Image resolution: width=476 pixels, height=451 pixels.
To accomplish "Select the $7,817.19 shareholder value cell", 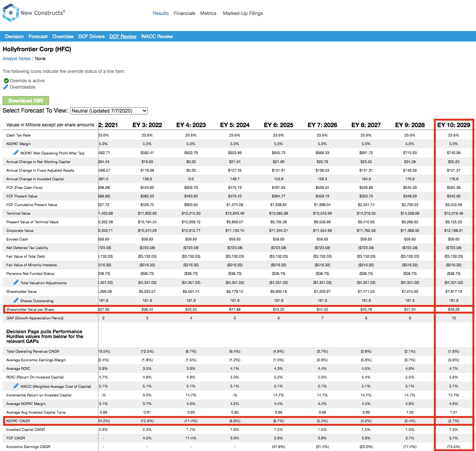I will click(454, 292).
